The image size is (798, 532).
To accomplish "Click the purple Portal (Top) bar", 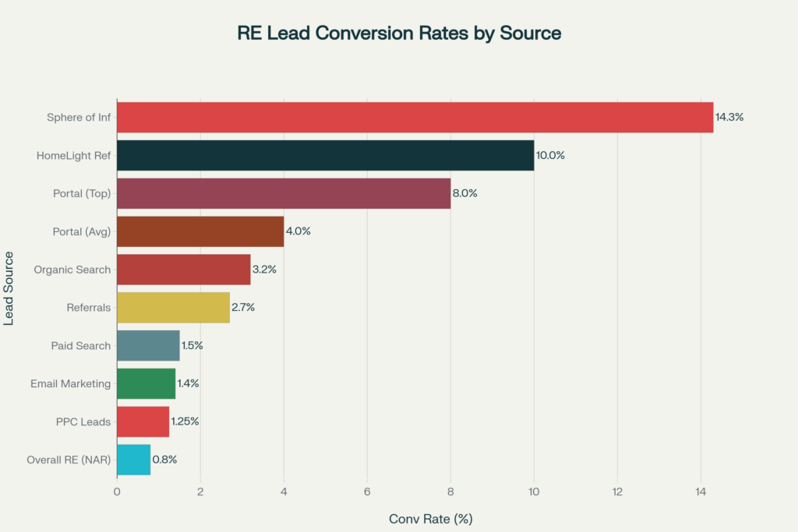I will point(284,193).
